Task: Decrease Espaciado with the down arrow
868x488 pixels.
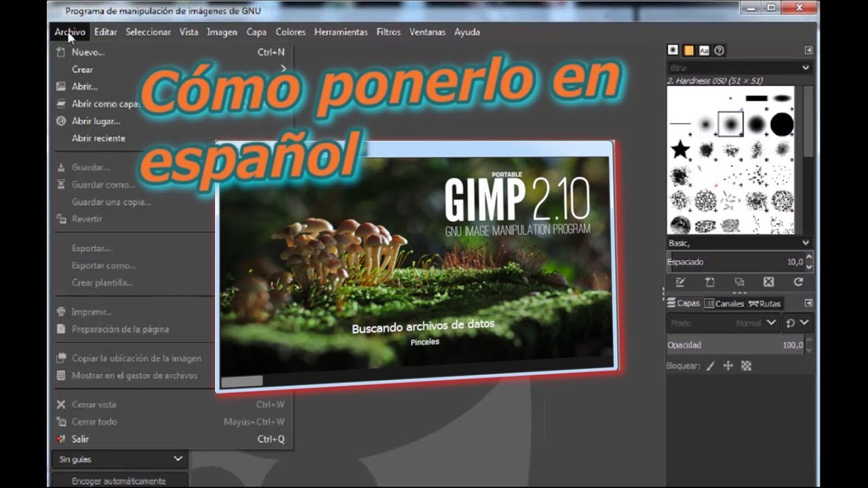Action: pos(809,266)
